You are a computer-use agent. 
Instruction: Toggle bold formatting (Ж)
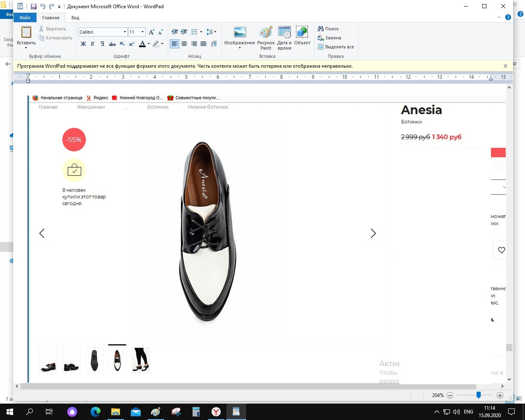pyautogui.click(x=83, y=44)
